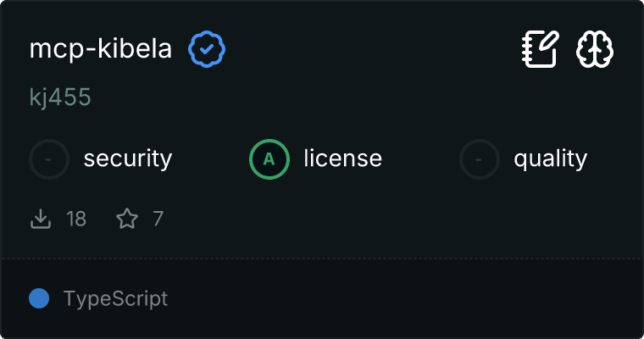Click the quality grade dash circle
This screenshot has width=644, height=339.
click(x=480, y=158)
